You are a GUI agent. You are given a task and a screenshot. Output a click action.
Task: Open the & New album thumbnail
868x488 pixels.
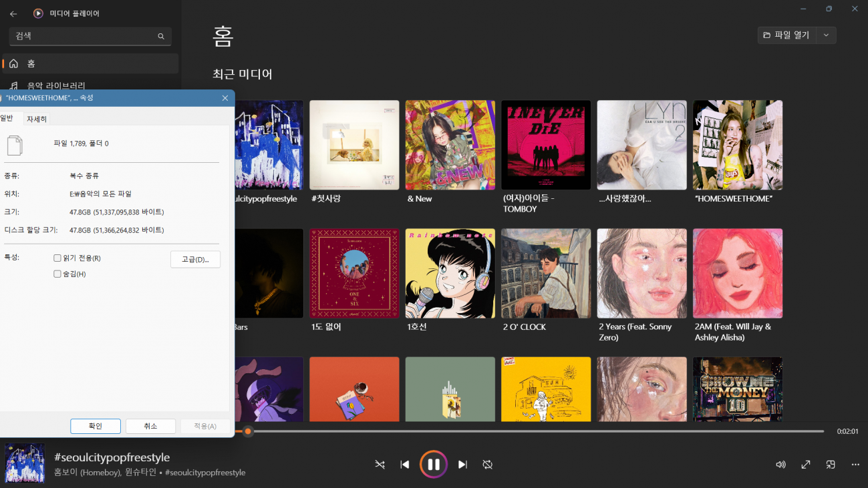point(450,145)
